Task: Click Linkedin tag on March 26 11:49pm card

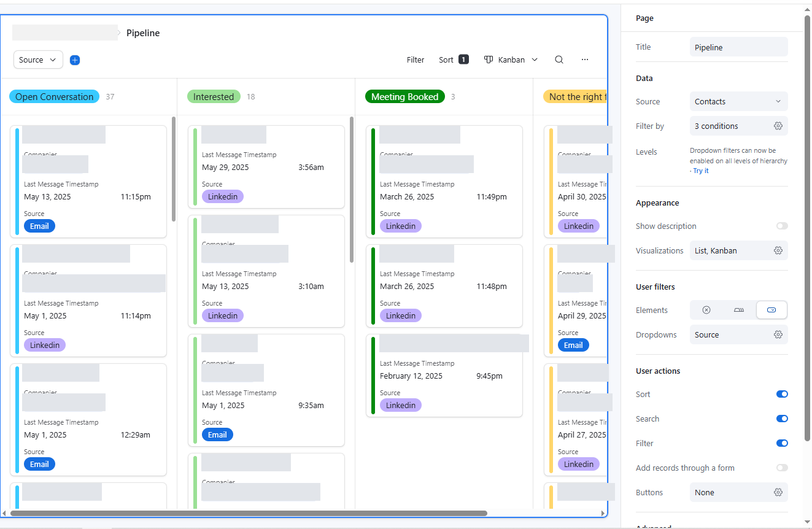Action: click(x=401, y=226)
